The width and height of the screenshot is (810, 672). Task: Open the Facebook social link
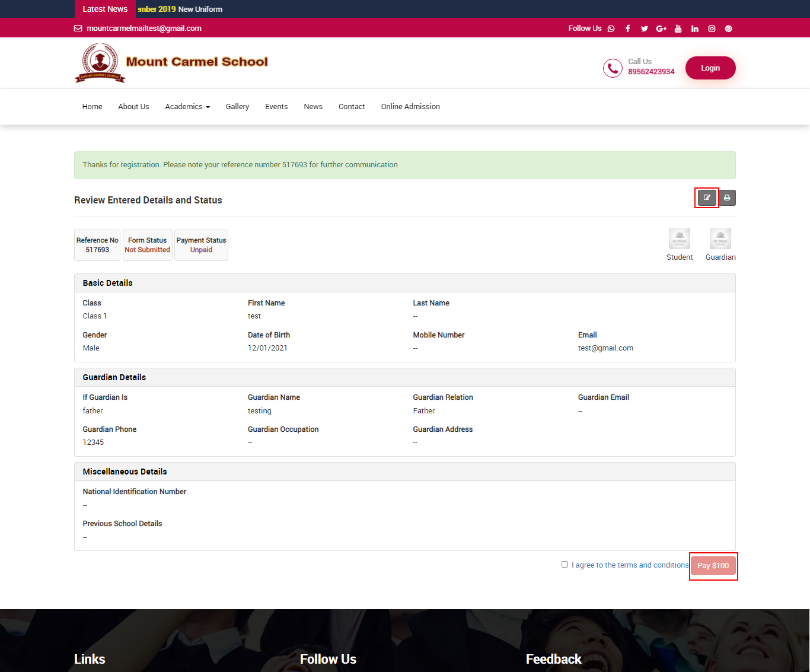point(627,28)
